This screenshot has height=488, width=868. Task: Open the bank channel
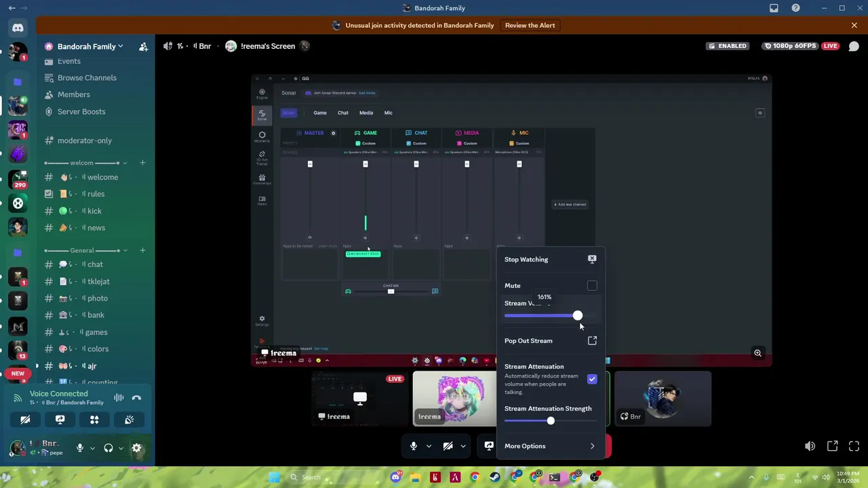[95, 315]
